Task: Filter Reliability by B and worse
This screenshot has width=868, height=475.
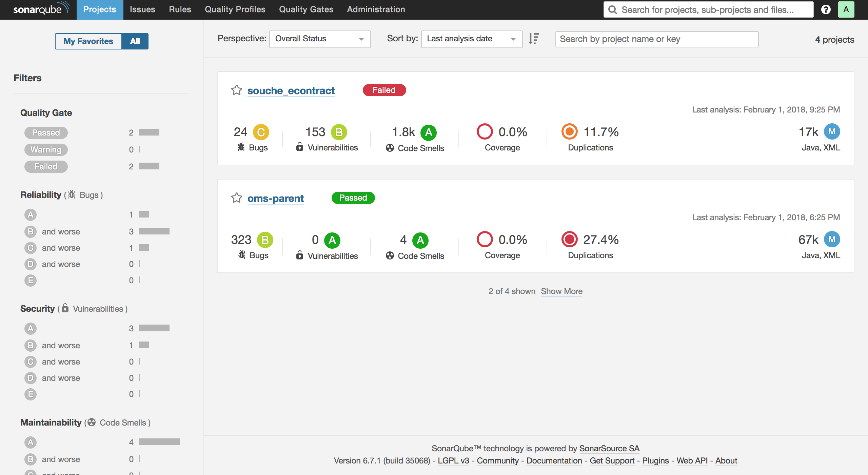Action: [52, 231]
